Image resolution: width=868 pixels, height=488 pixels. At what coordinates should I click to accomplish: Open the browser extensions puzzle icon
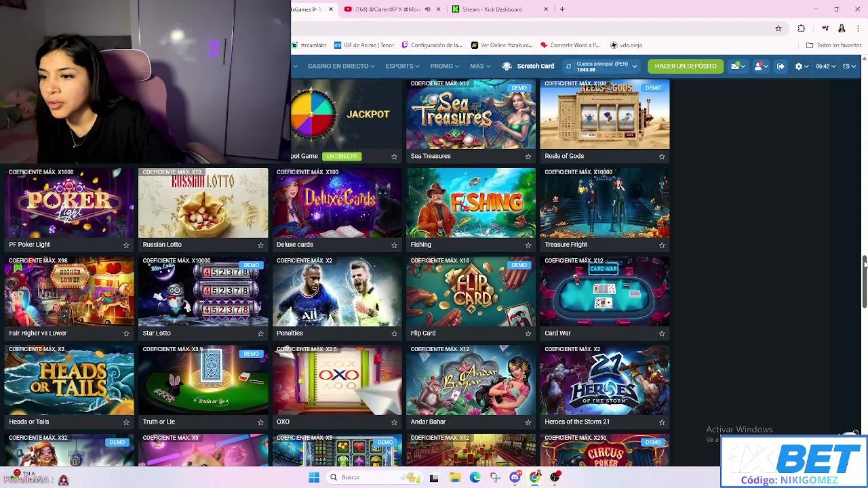pyautogui.click(x=802, y=28)
